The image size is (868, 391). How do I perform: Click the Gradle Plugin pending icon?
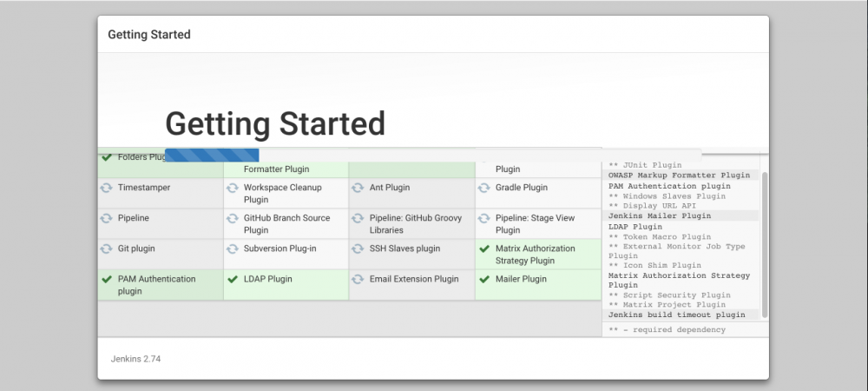[x=483, y=188]
